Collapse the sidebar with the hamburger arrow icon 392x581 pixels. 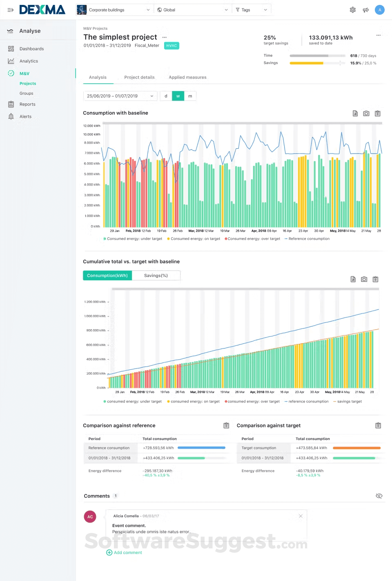click(x=11, y=10)
